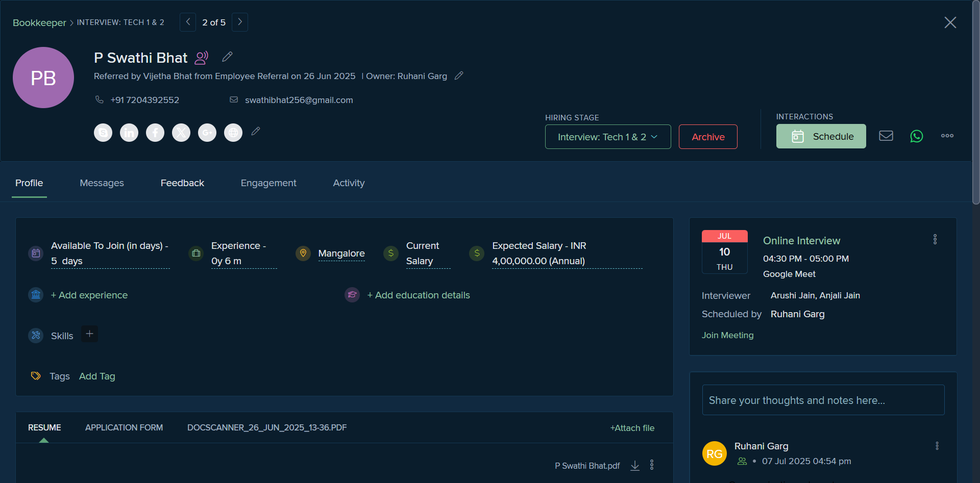The image size is (980, 483).
Task: Open more interactions three-dot menu
Action: tap(947, 136)
